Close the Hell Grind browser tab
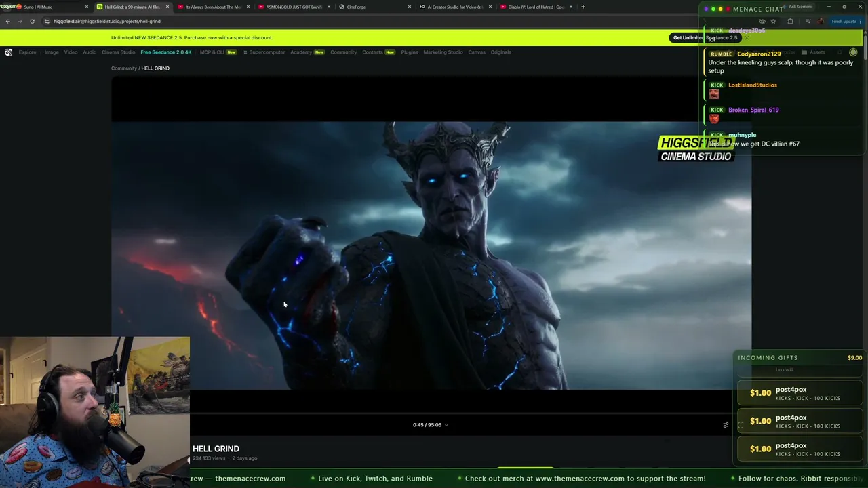Viewport: 868px width, 488px height. click(167, 7)
